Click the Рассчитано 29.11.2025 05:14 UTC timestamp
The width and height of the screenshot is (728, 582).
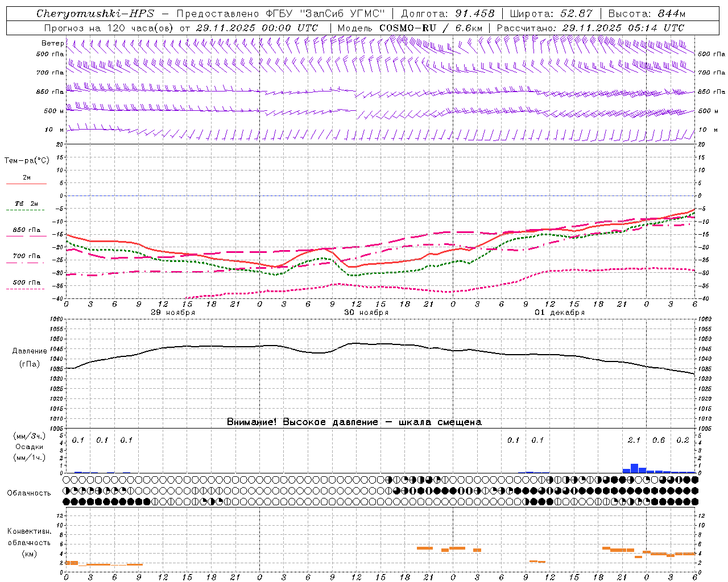pyautogui.click(x=590, y=28)
